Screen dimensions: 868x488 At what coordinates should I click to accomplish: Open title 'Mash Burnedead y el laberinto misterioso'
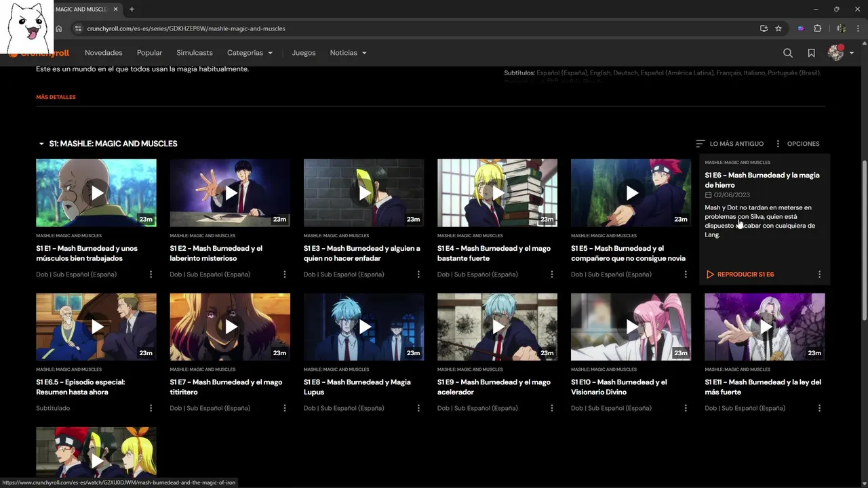pos(216,253)
